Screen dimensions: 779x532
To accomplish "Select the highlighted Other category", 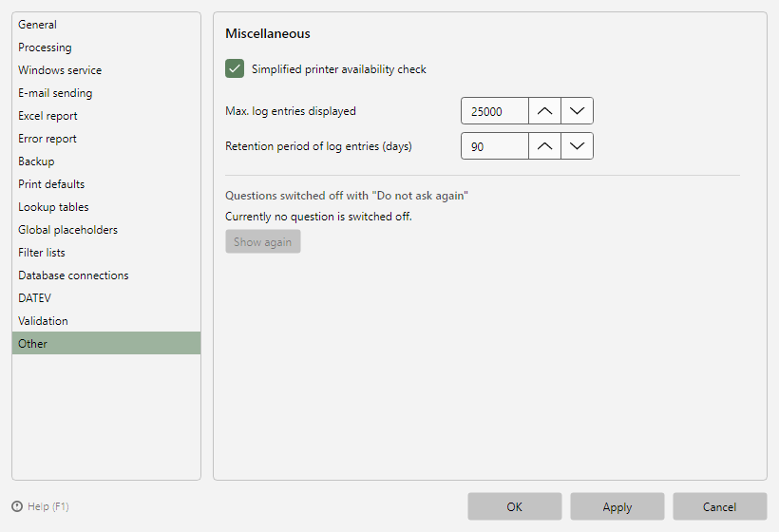I will pyautogui.click(x=106, y=343).
